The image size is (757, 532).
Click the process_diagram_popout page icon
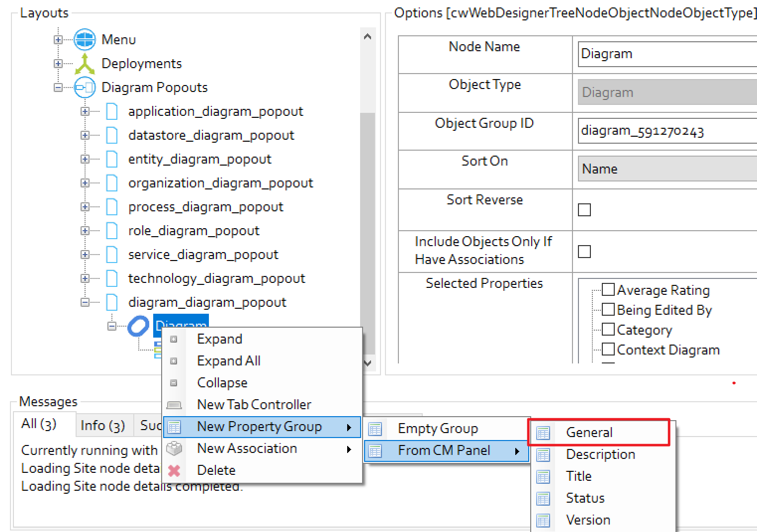pos(112,207)
